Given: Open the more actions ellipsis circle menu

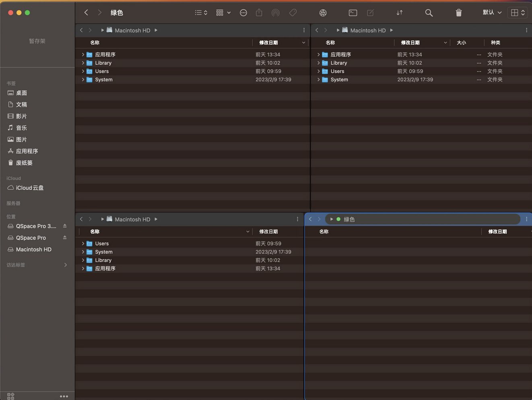Looking at the screenshot, I should [243, 12].
